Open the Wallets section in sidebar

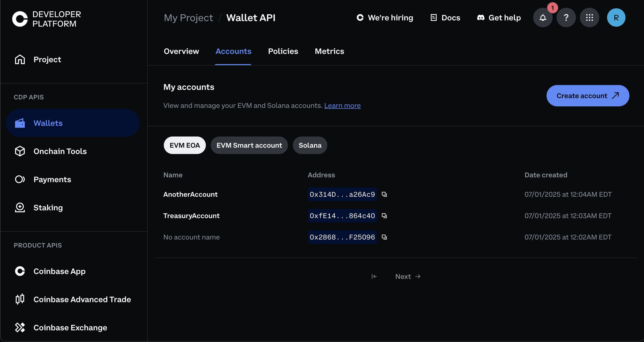48,123
